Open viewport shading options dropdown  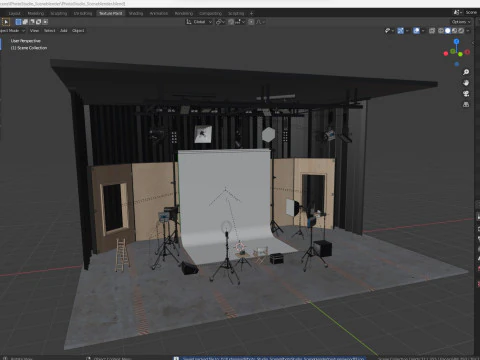pos(468,31)
